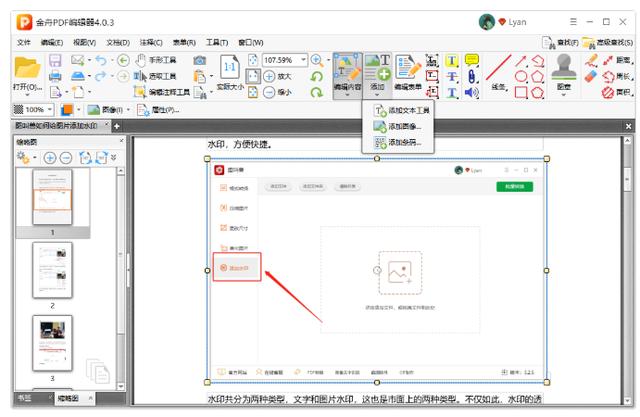Open the Edit Form (编辑表单) tool
The height and width of the screenshot is (417, 640).
pyautogui.click(x=408, y=73)
